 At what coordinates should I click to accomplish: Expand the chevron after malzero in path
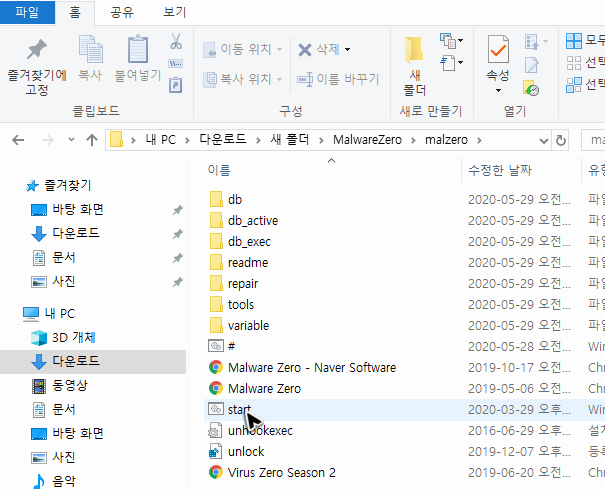click(479, 140)
